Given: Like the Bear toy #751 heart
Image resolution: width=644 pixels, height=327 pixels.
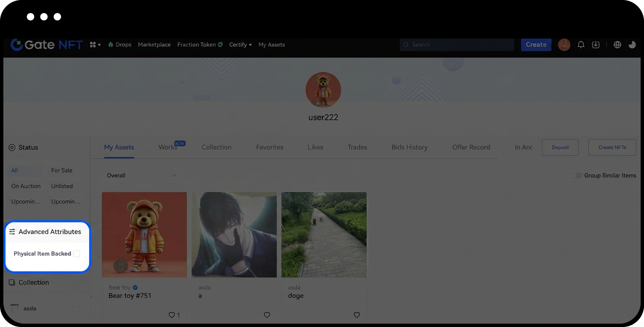Looking at the screenshot, I should coord(172,315).
